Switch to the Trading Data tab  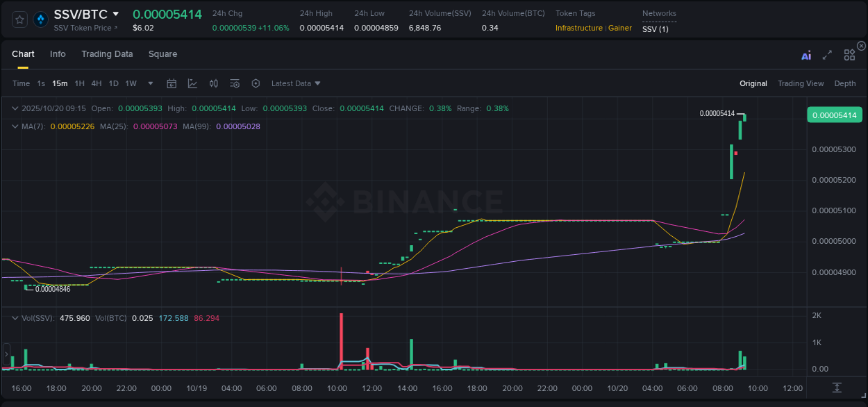[x=107, y=54]
